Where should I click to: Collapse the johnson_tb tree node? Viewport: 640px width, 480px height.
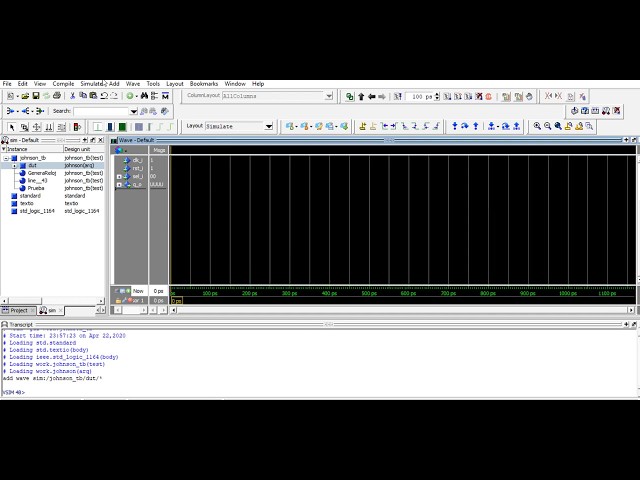click(6, 158)
